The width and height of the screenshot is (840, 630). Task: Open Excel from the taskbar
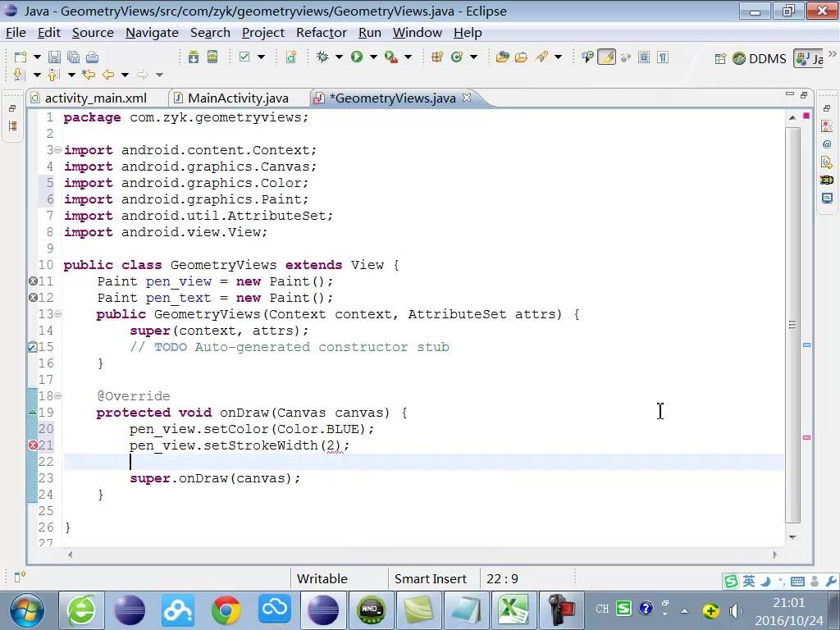pyautogui.click(x=514, y=610)
